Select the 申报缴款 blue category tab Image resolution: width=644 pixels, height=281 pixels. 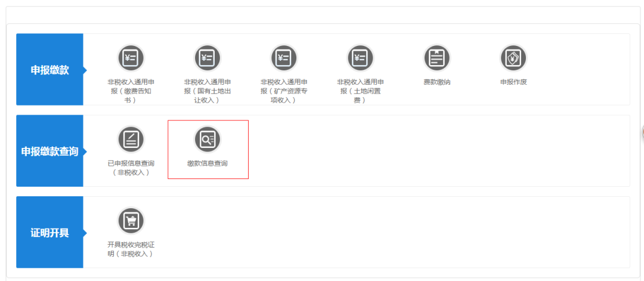click(49, 69)
